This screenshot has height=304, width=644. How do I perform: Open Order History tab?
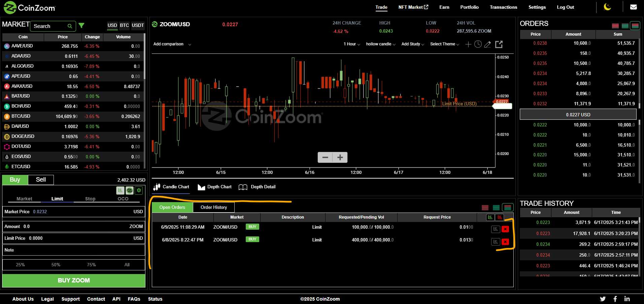[214, 207]
